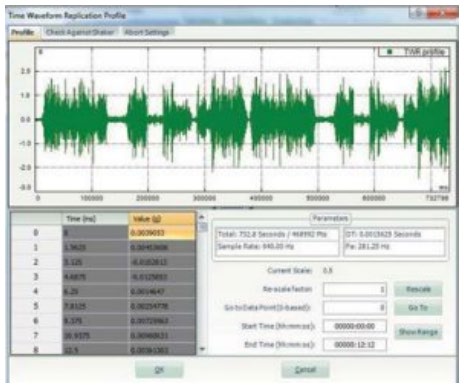The image size is (464, 391).
Task: Click the Start Time input field
Action: pos(355,326)
